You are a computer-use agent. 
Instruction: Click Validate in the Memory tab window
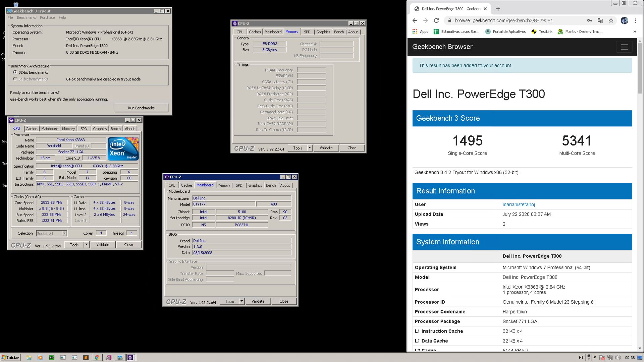tap(326, 148)
